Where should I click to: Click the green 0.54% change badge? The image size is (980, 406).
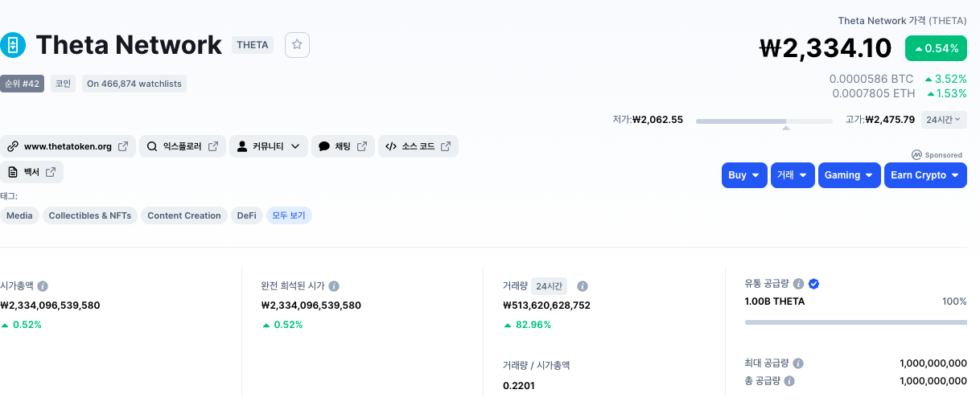click(936, 48)
